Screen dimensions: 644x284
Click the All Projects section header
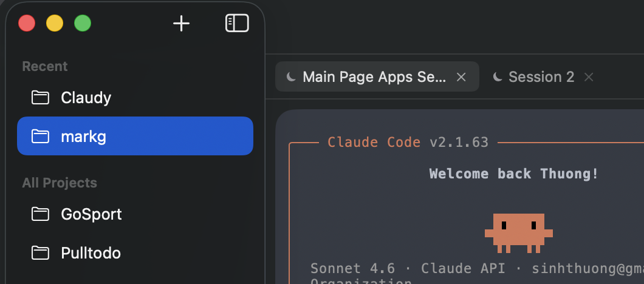(60, 183)
